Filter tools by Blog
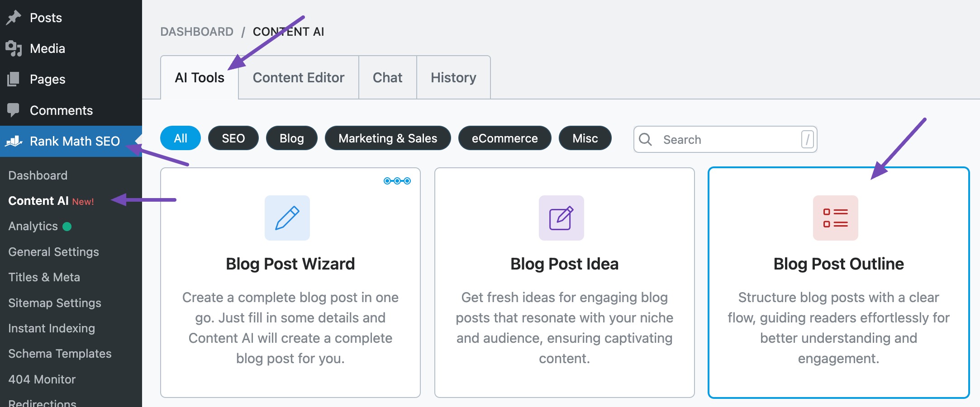The width and height of the screenshot is (980, 407). tap(292, 138)
